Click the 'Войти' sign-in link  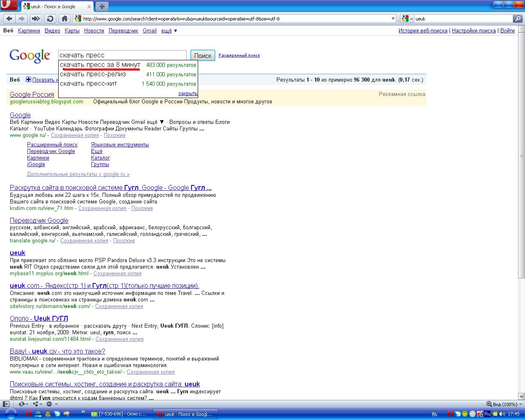point(507,31)
